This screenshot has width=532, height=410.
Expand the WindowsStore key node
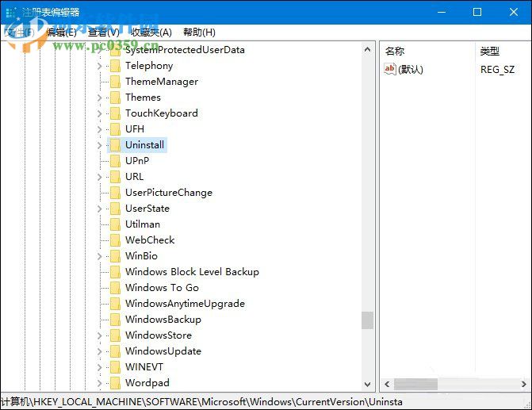click(100, 335)
